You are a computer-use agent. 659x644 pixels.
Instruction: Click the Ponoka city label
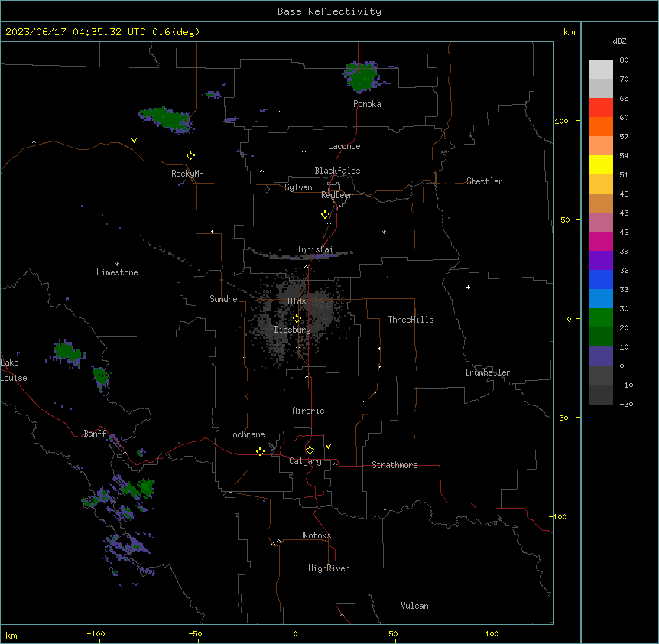(367, 104)
